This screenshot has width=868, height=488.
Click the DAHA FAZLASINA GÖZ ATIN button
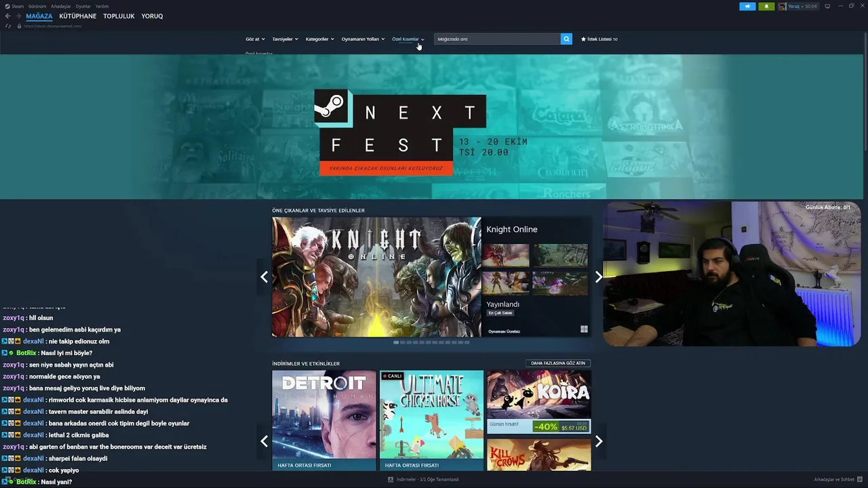tap(558, 363)
